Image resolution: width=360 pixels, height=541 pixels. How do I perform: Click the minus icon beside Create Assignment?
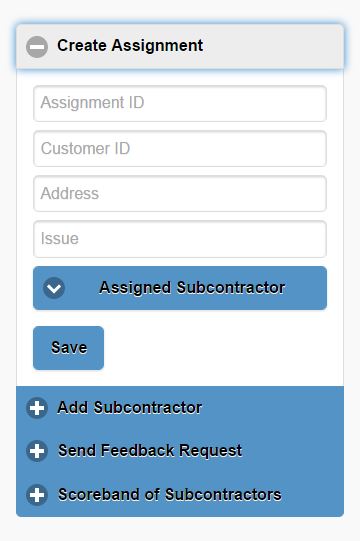click(37, 46)
